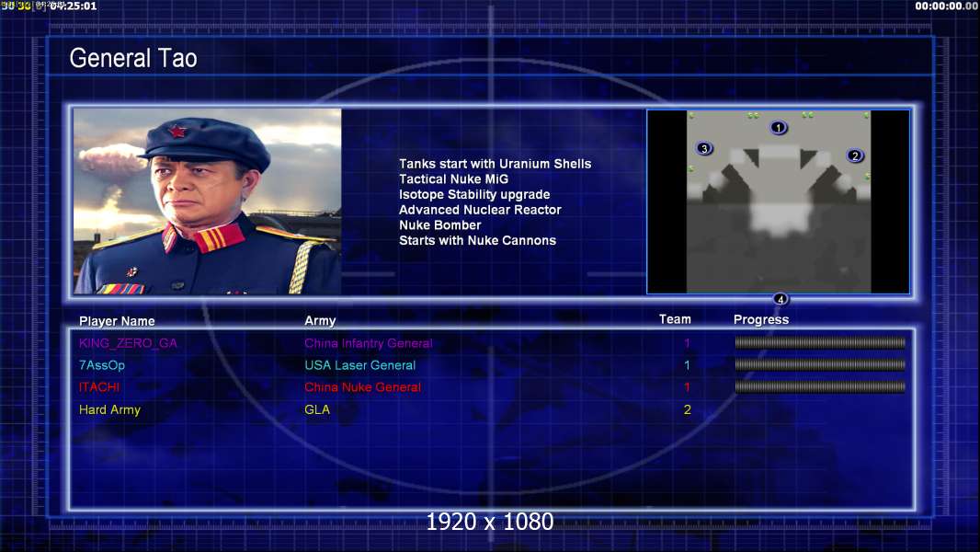Click the 04:25:01 clock at top left
Viewport: 980px width, 552px height.
(73, 6)
